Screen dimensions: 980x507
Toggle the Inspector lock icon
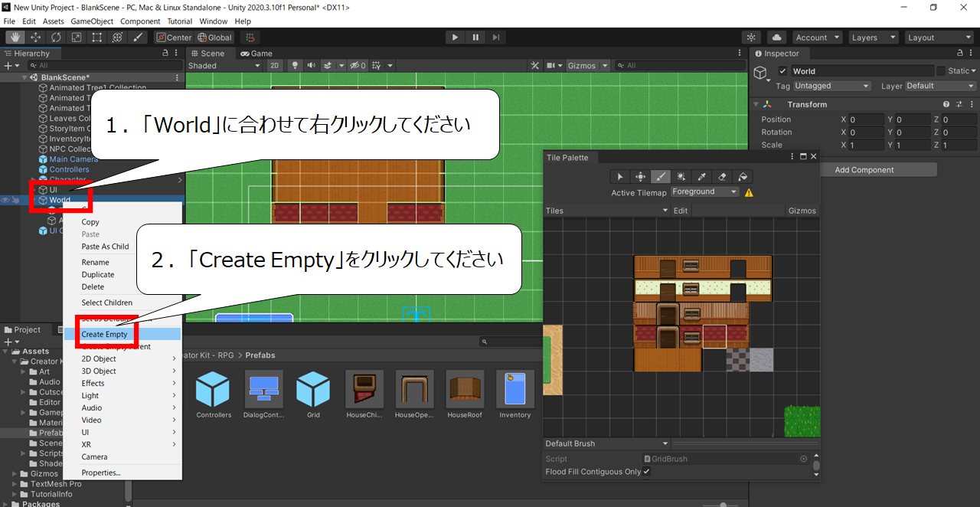pyautogui.click(x=960, y=54)
